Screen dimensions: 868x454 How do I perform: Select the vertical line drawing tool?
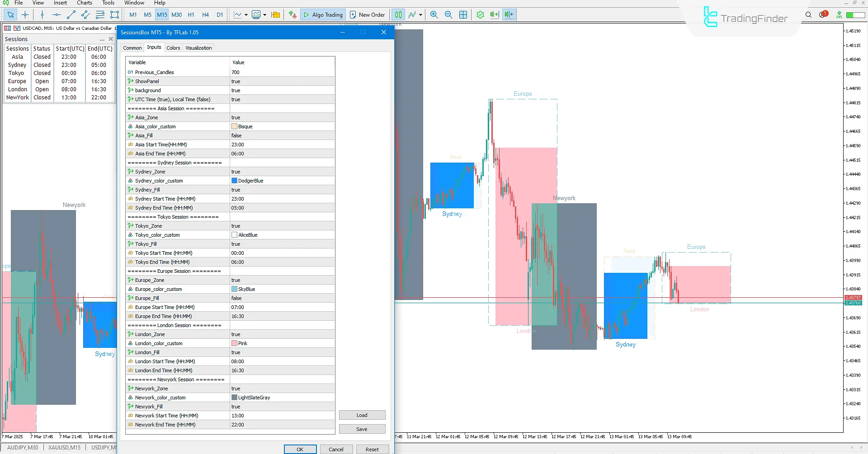pos(42,14)
